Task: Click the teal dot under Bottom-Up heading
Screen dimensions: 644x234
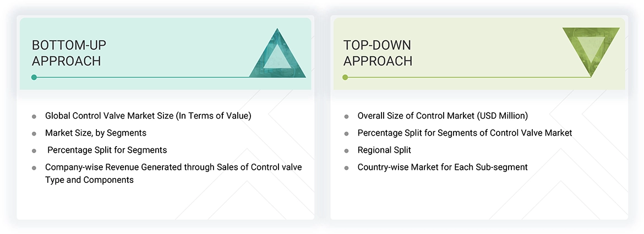Action: (34, 77)
